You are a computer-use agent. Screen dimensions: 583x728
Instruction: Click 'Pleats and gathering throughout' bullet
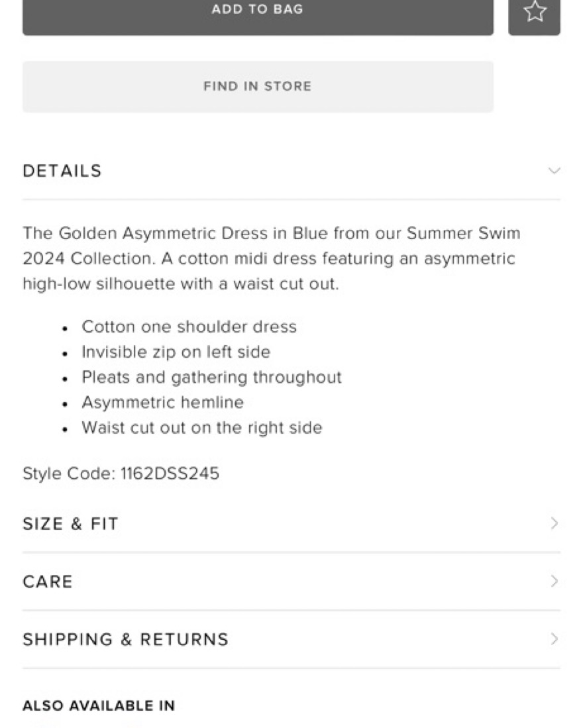211,377
